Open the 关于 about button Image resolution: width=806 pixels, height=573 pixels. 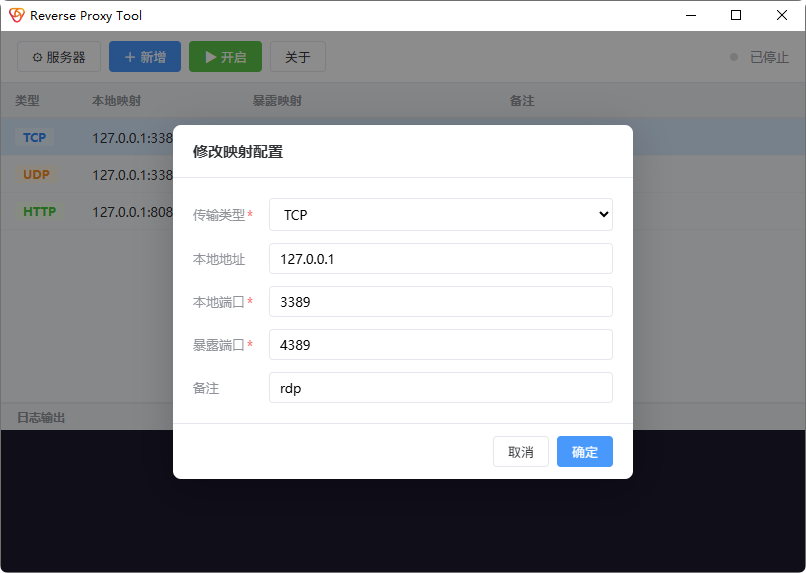[298, 57]
